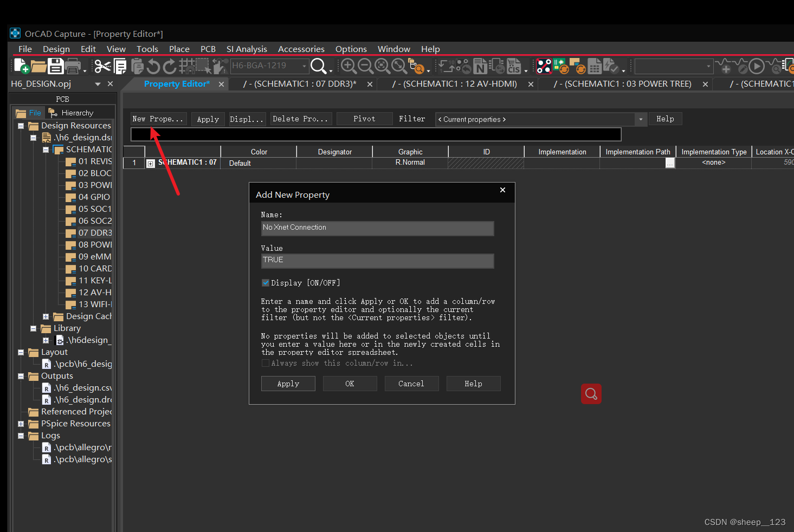Viewport: 794px width, 532px height.
Task: Collapse the Library folder node
Action: 33,328
